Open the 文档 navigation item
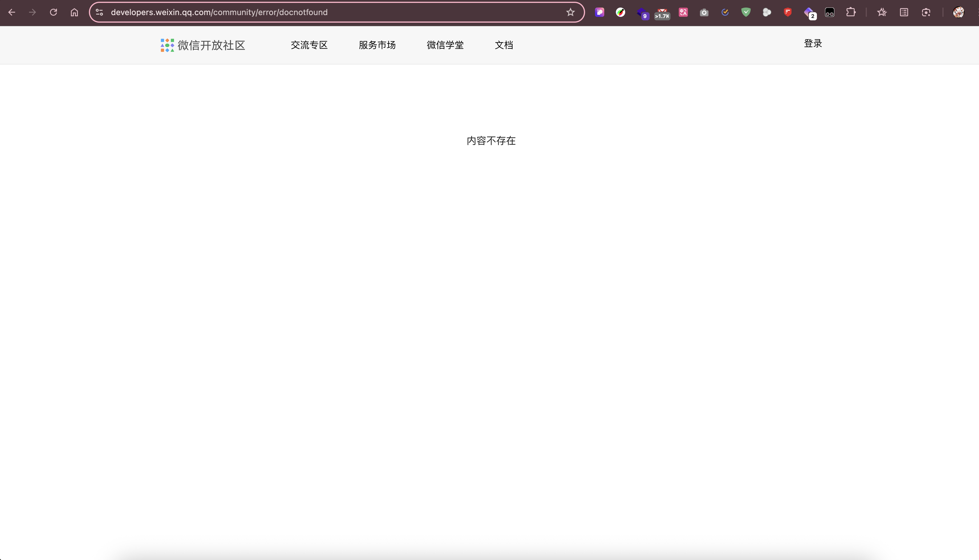This screenshot has height=560, width=979. 504,45
